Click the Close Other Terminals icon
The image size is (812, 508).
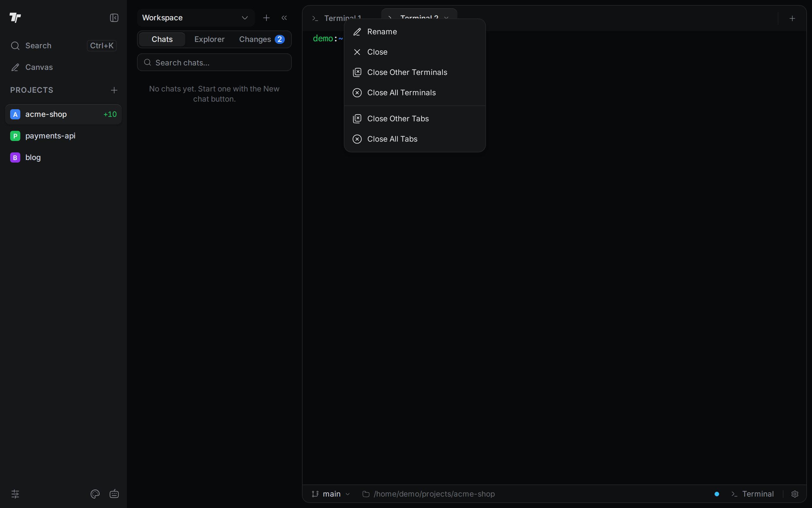(x=357, y=72)
